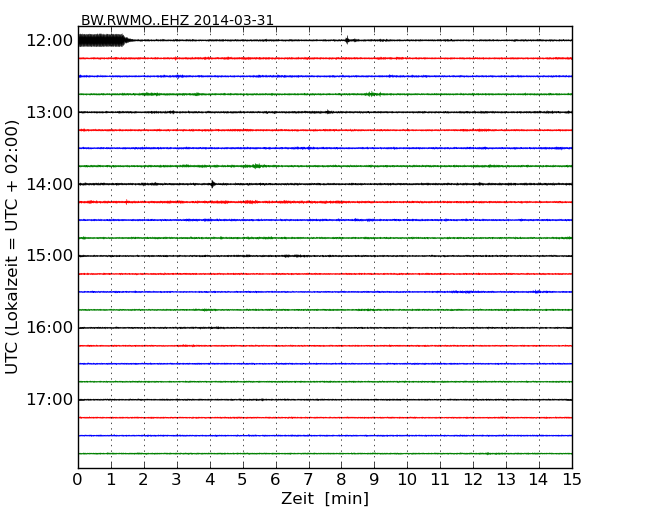Select the 13:00 time label
Screen dimensions: 650x520
[49, 112]
